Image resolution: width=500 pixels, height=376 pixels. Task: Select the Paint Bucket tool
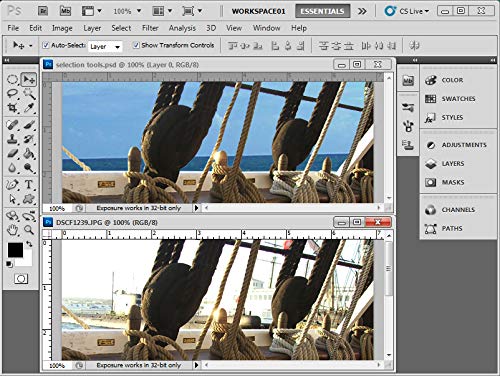tap(29, 153)
